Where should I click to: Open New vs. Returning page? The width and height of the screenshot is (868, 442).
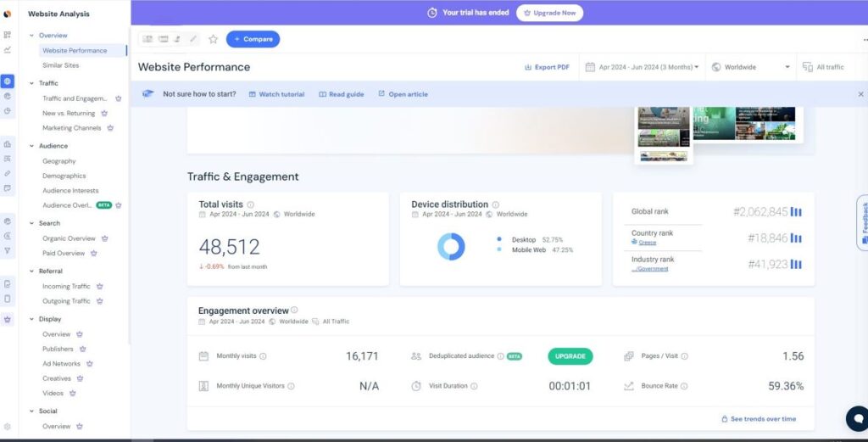[x=69, y=113]
